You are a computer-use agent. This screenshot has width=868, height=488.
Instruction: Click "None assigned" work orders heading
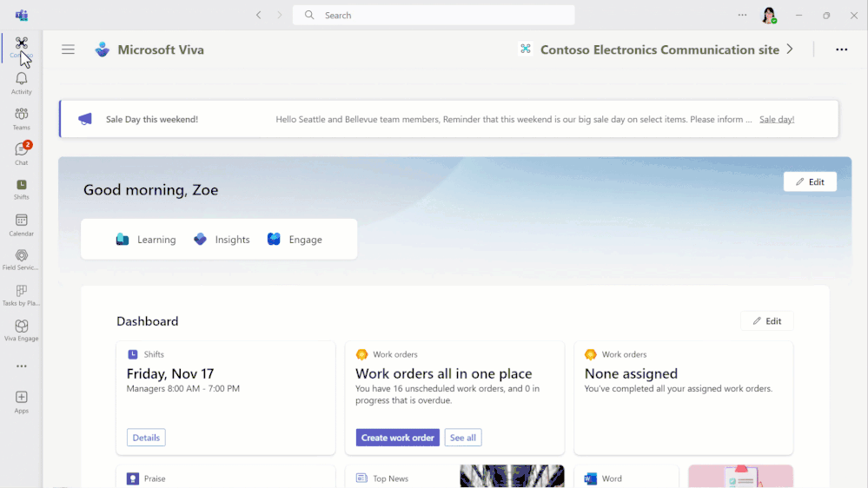(x=631, y=373)
